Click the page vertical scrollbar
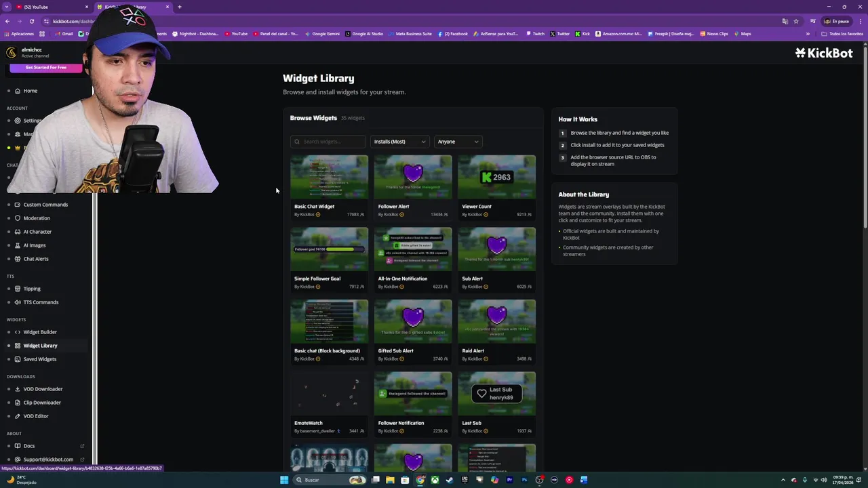The image size is (868, 488). pos(865,136)
